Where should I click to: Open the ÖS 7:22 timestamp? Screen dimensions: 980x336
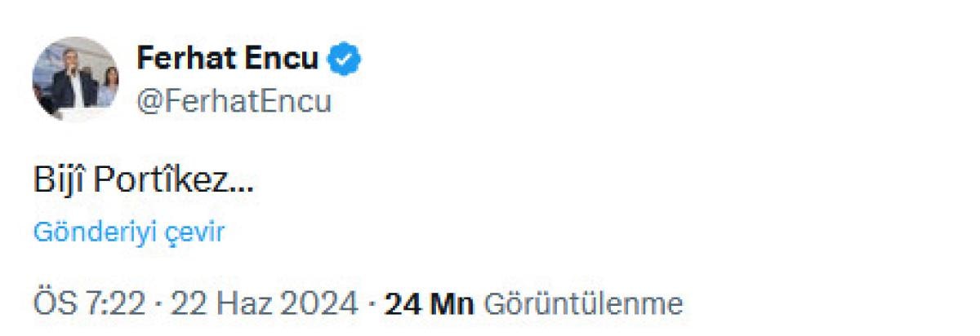(x=89, y=304)
